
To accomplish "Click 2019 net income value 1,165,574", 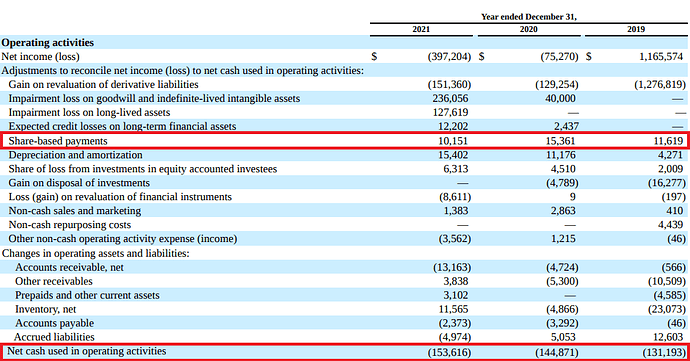I will [x=661, y=56].
